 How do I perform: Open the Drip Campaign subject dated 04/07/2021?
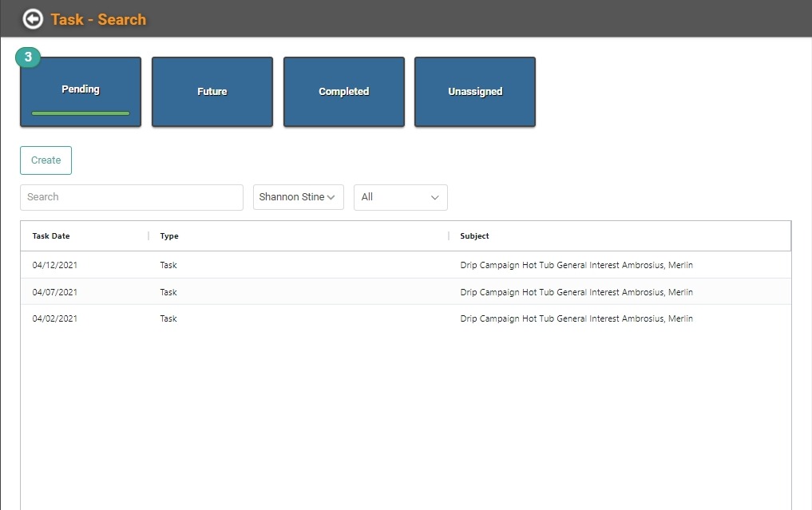click(576, 292)
